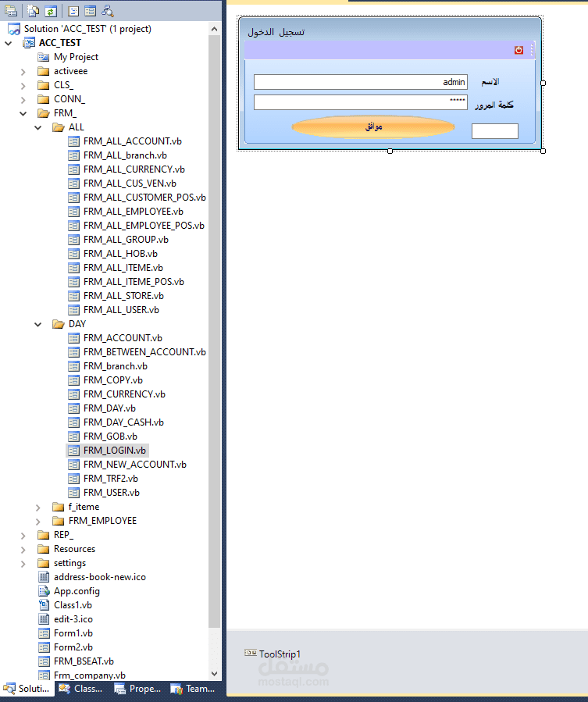588x702 pixels.
Task: Select Form1.vb in the tree
Action: [x=73, y=633]
